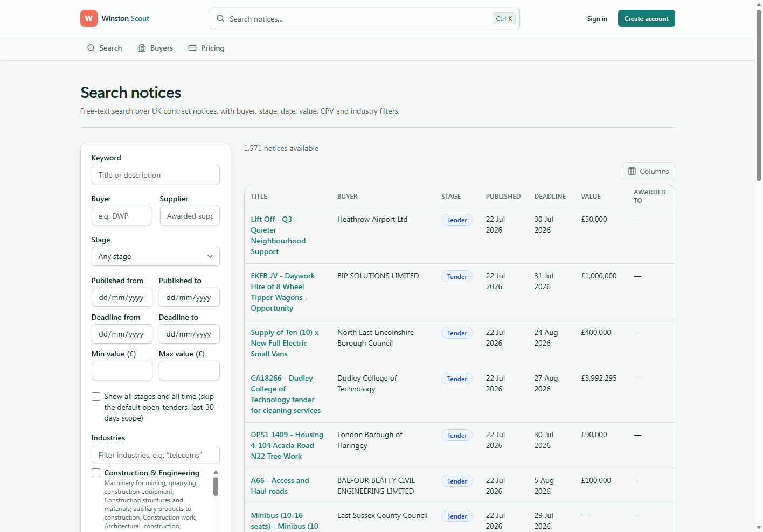Tick the Construction & Engineering checkbox

(96, 473)
